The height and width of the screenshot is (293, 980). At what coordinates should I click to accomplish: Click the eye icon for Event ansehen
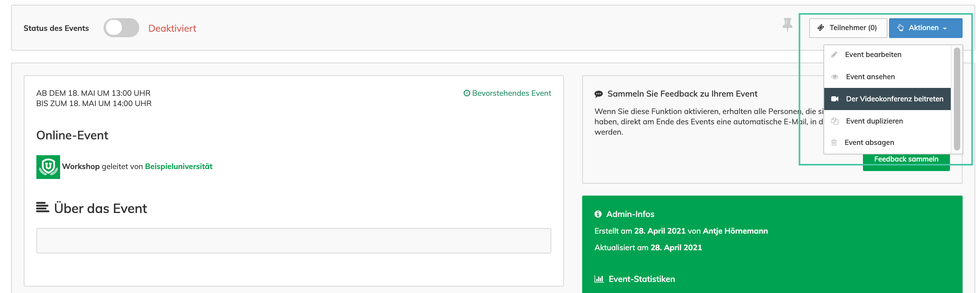tap(834, 77)
